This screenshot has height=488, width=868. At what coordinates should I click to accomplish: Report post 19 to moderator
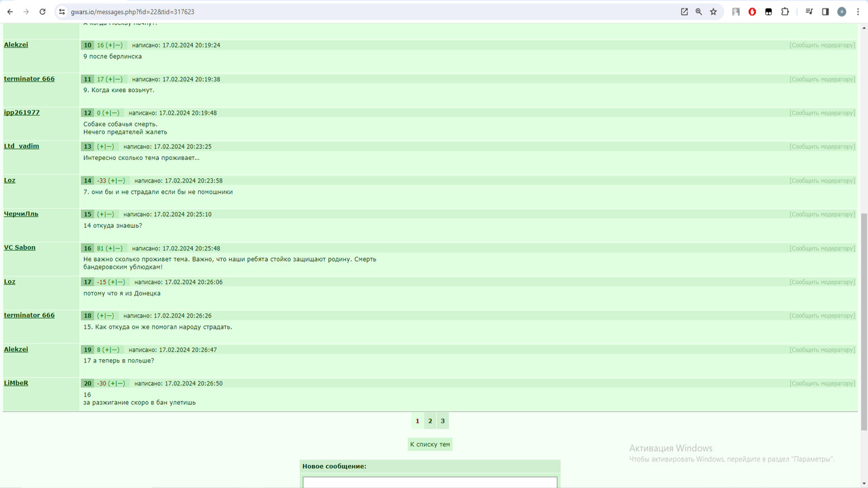tap(822, 350)
